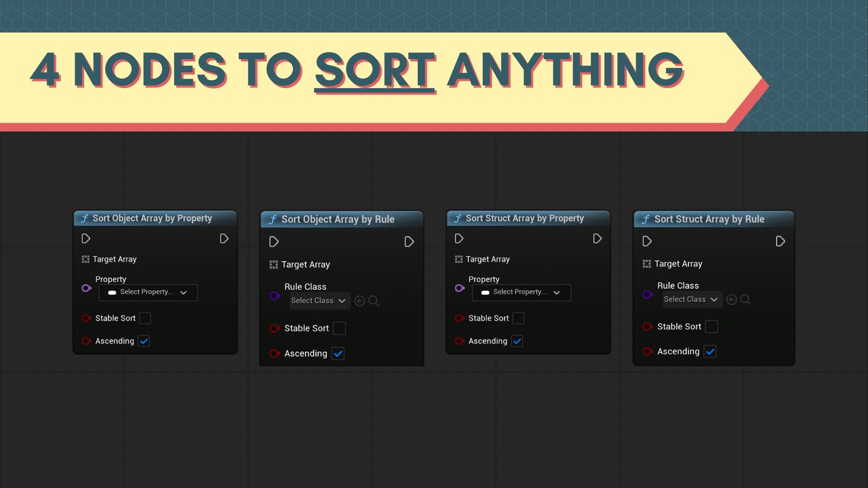Click the input execution pin on Sort Struct Array by Property

pos(459,239)
